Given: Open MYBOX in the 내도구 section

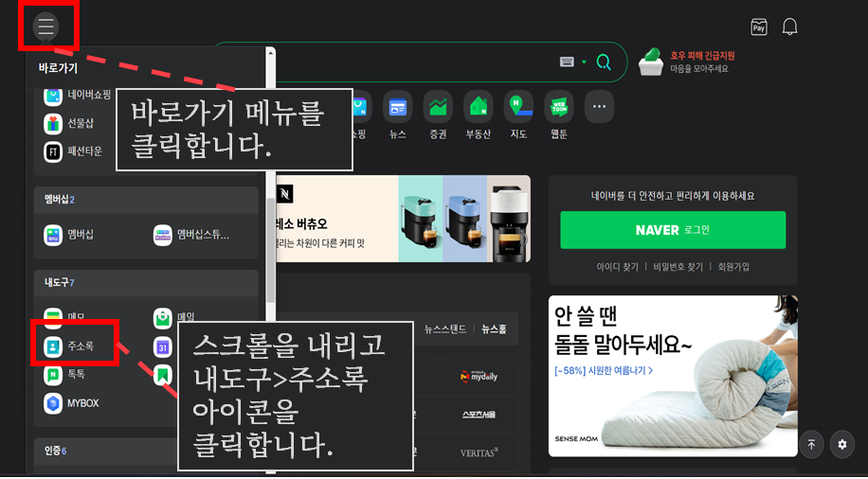Looking at the screenshot, I should click(71, 403).
